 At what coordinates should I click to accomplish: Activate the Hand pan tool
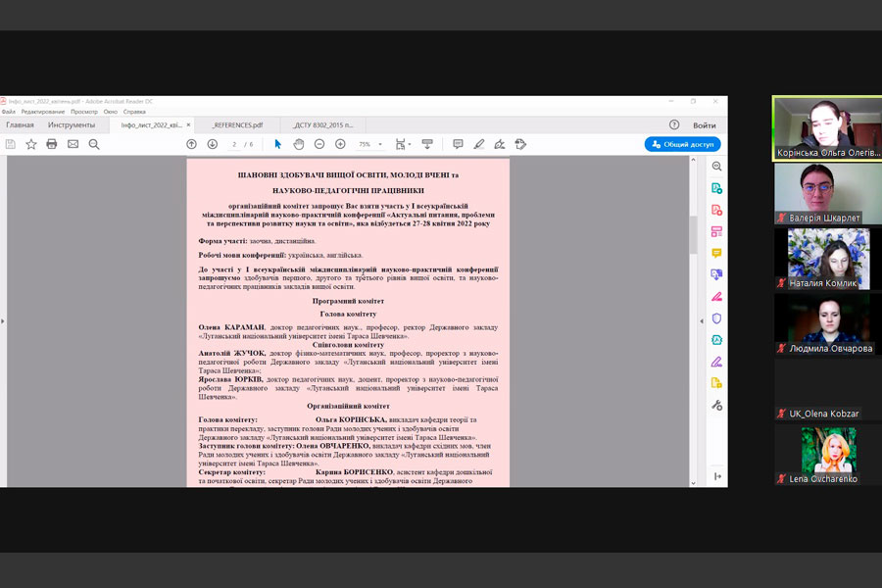tap(298, 144)
